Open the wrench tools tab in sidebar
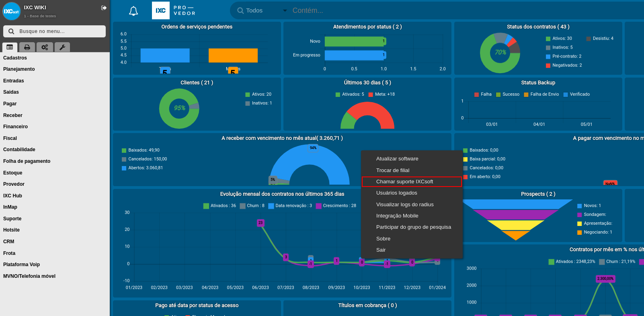The image size is (644, 316). pyautogui.click(x=62, y=47)
